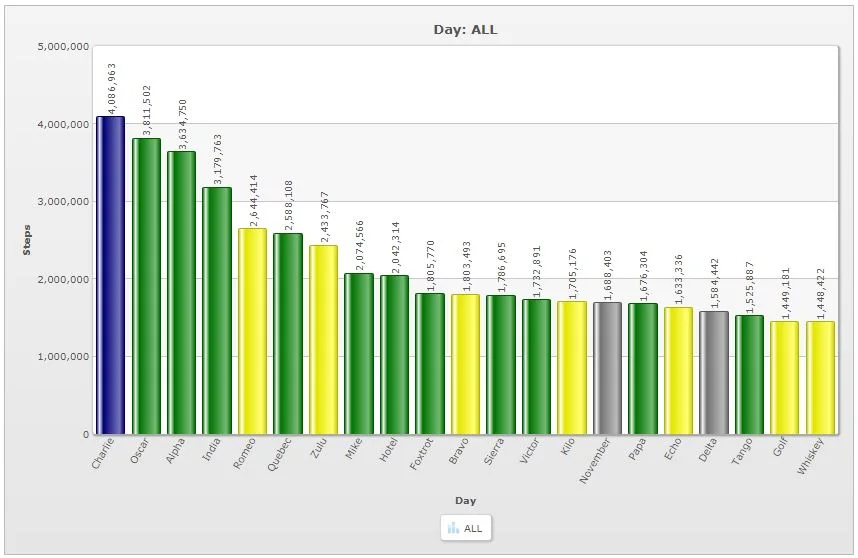The width and height of the screenshot is (858, 558).
Task: Click the yellow Echo bar
Action: 678,371
